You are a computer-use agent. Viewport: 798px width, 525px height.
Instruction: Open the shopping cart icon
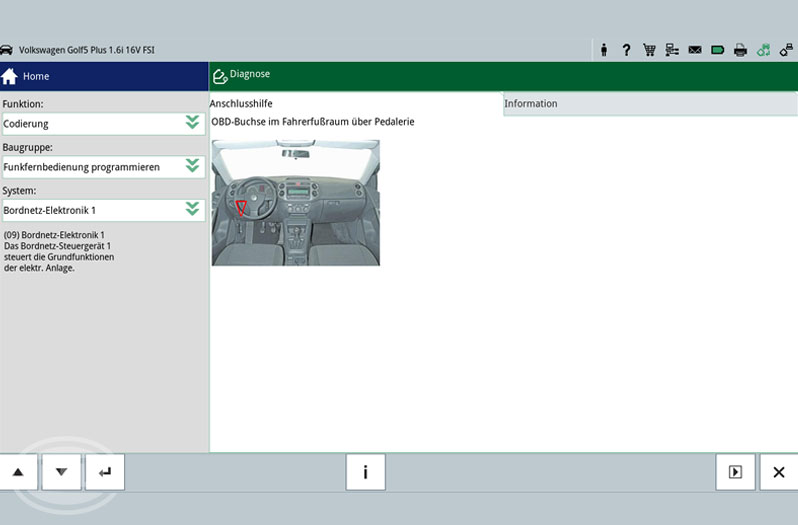pyautogui.click(x=649, y=50)
